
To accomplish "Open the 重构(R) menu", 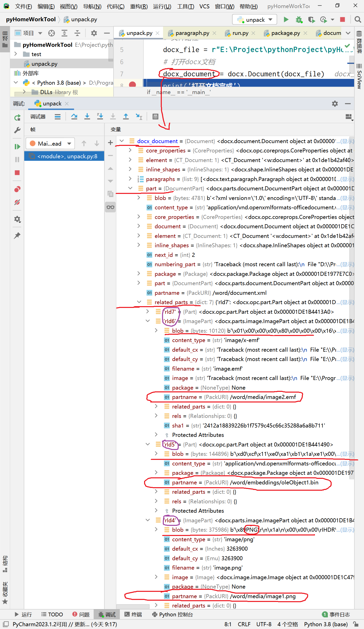I will tap(139, 6).
